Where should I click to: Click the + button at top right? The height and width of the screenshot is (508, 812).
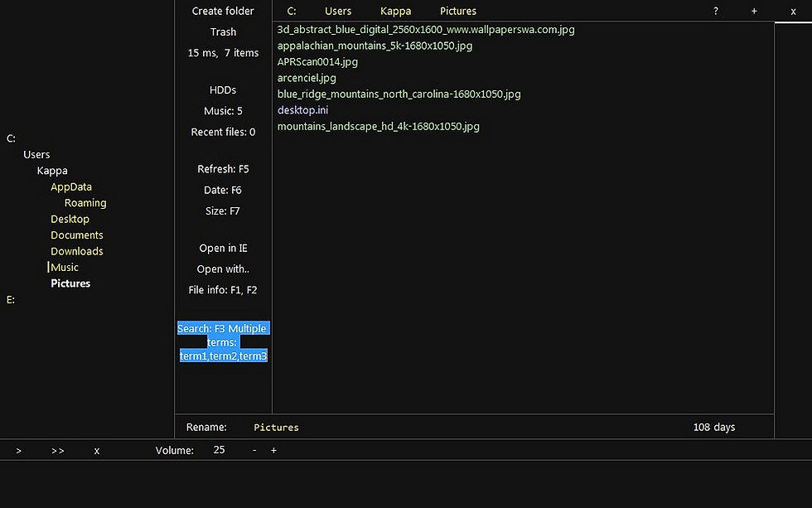click(x=754, y=11)
